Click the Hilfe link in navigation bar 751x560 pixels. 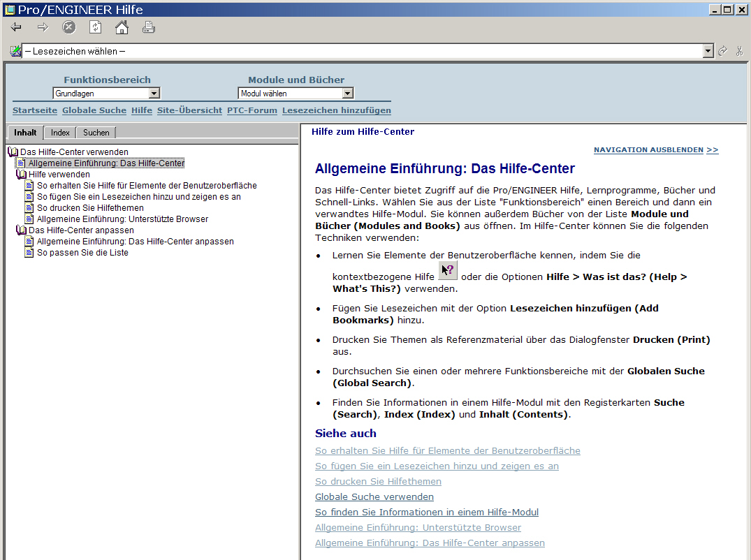click(x=142, y=110)
